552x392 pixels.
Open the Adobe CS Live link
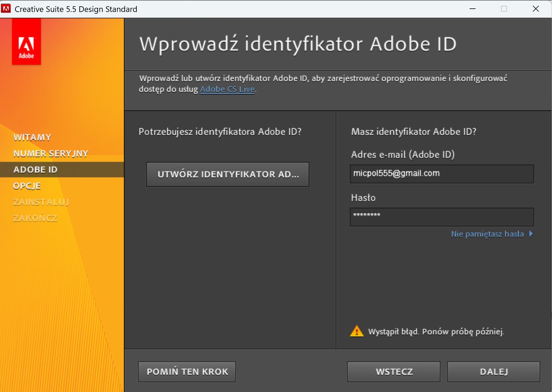tap(227, 89)
